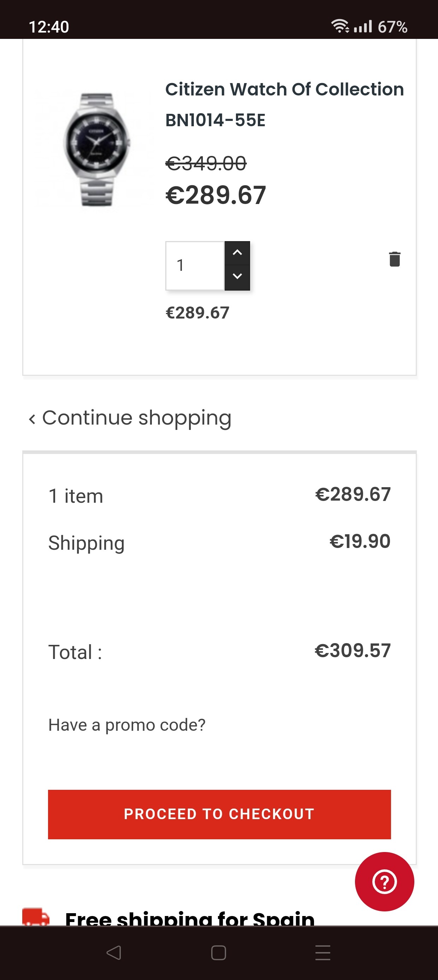Tap the clock in the status bar

tap(49, 27)
